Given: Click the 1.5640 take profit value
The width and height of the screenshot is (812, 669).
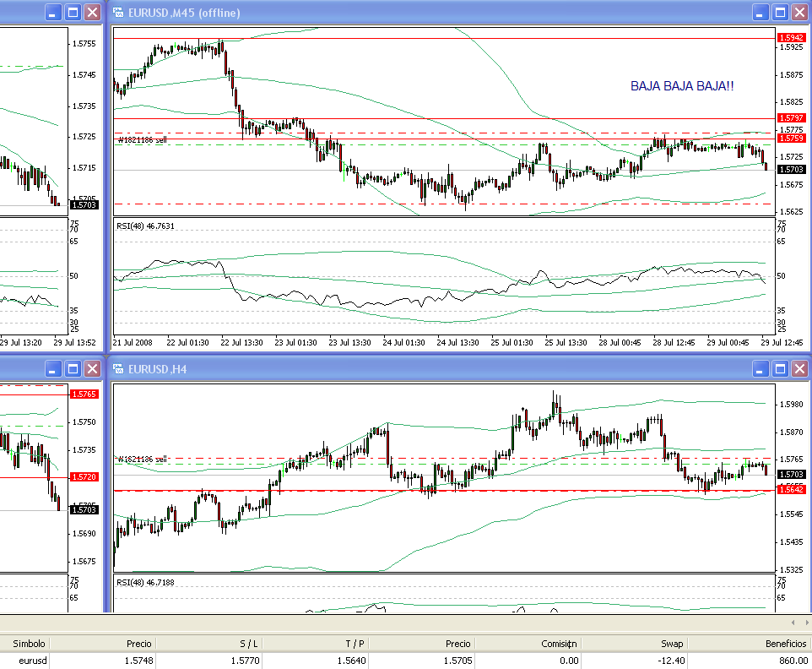Looking at the screenshot, I should point(352,661).
